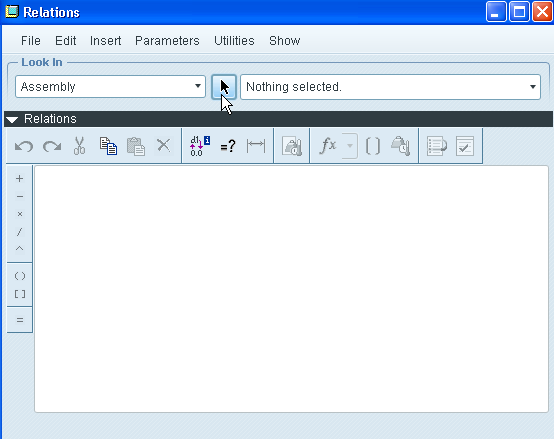Image resolution: width=554 pixels, height=439 pixels.
Task: Toggle dimension names and values display icon
Action: pyautogui.click(x=200, y=146)
